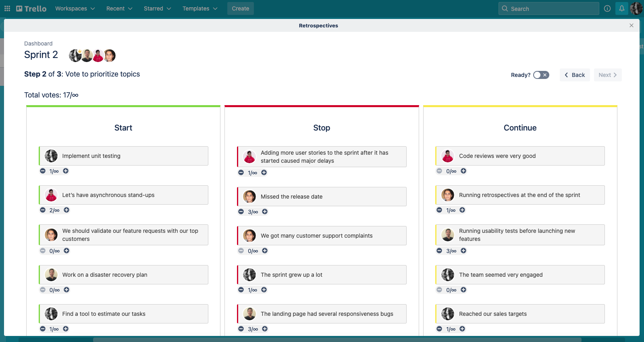Expand the Workspaces dropdown

pos(75,8)
